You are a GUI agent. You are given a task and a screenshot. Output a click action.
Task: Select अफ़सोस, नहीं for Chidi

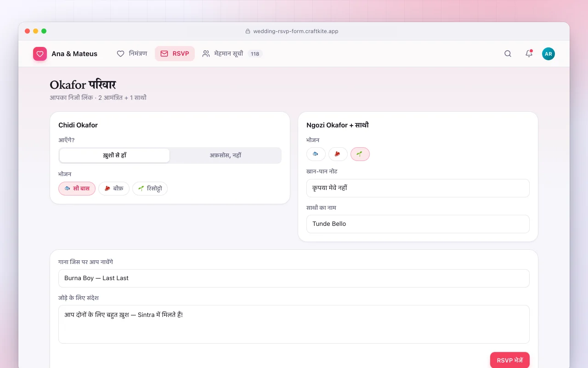[x=226, y=155]
